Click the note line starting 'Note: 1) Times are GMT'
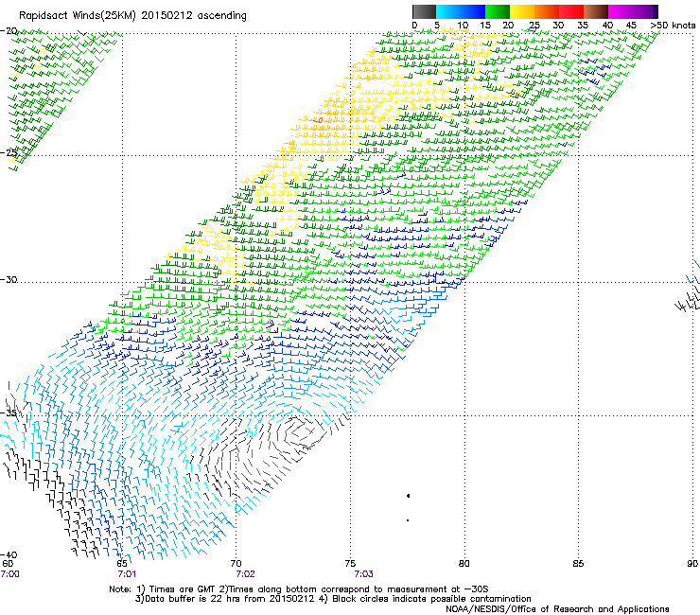Image resolution: width=700 pixels, height=615 pixels. coord(299,589)
